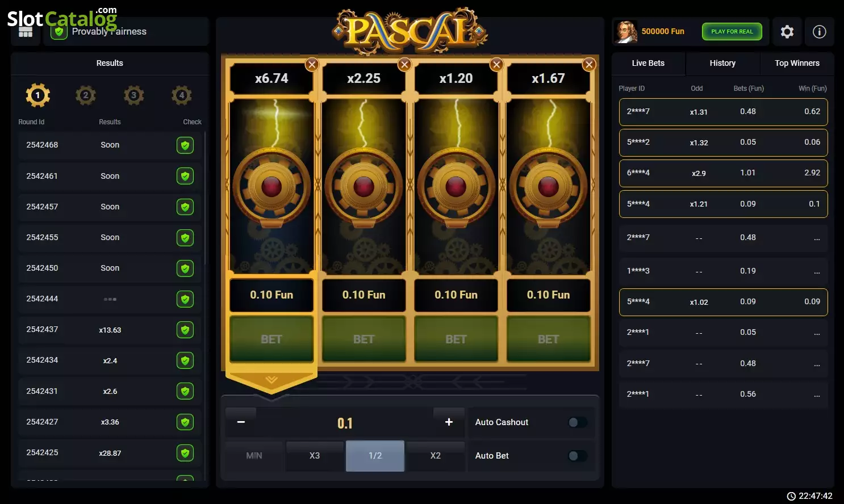Switch to the History tab
The height and width of the screenshot is (504, 844).
coord(722,63)
